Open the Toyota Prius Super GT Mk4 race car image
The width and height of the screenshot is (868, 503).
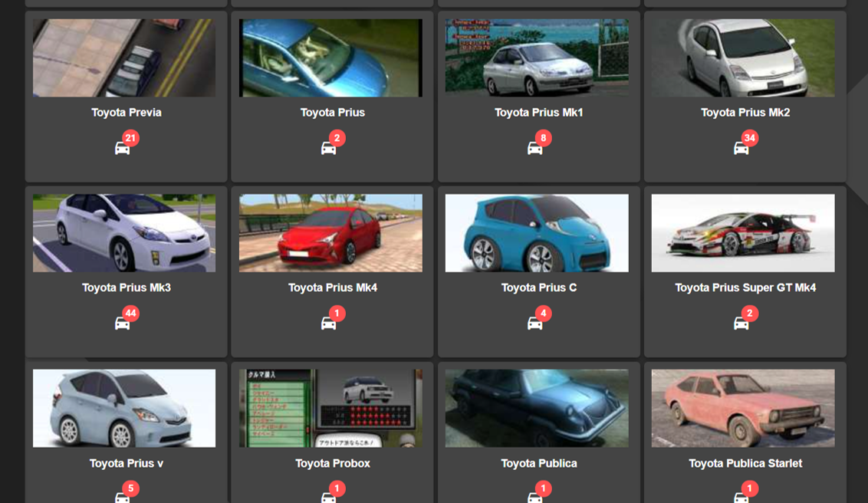coord(742,233)
